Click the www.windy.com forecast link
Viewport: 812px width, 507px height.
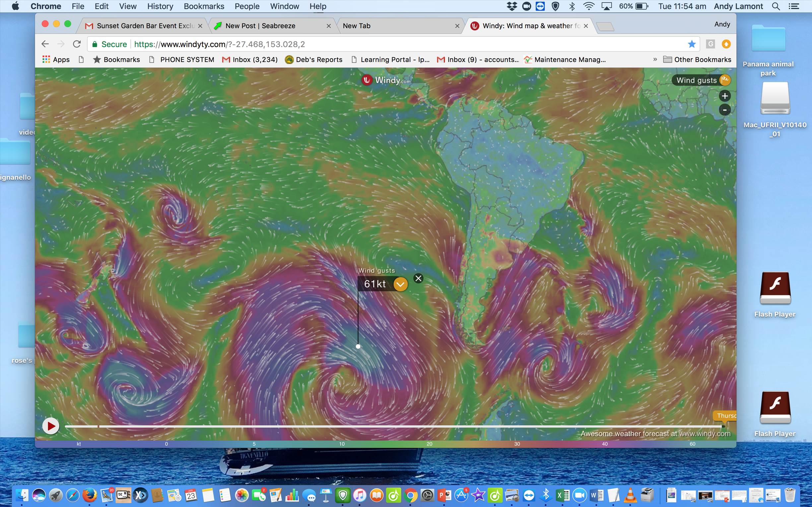click(x=705, y=433)
